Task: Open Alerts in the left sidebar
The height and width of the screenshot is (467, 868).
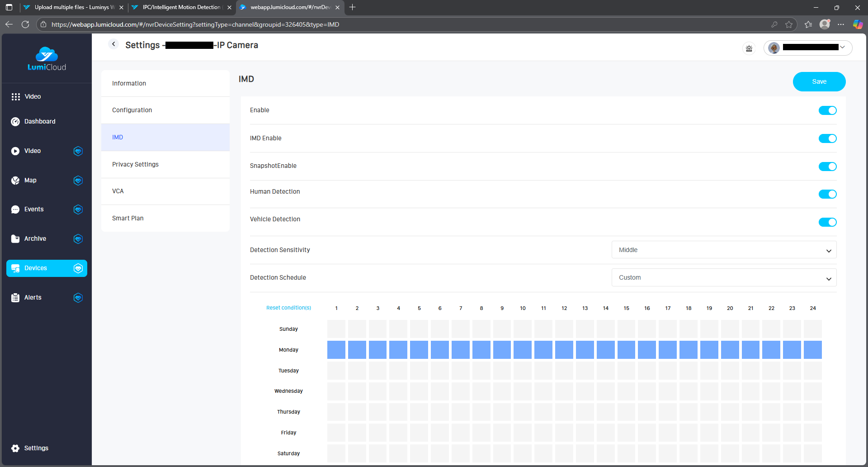Action: pyautogui.click(x=33, y=297)
